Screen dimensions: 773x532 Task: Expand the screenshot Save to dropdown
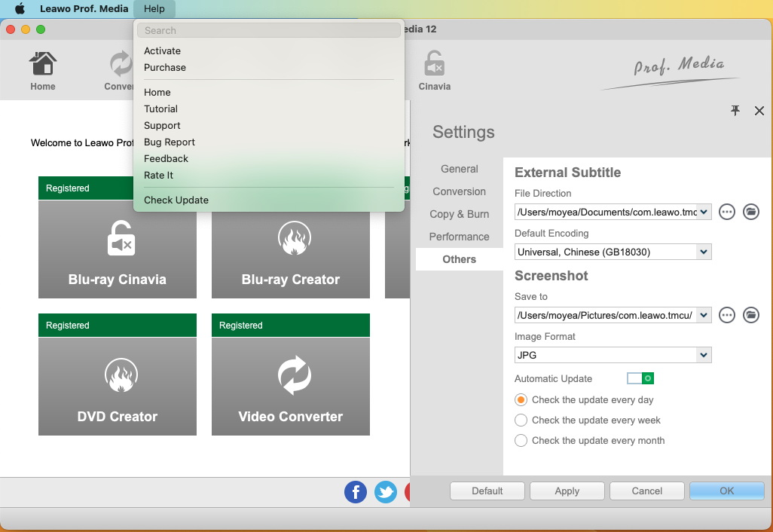[704, 315]
